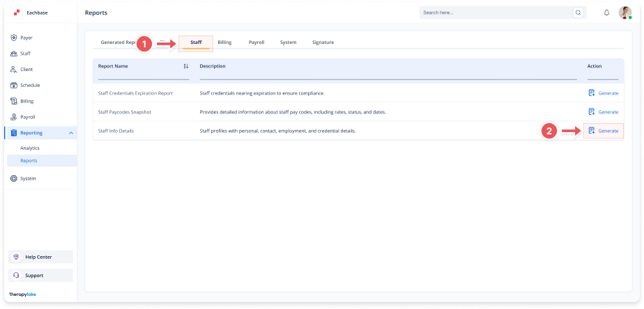Collapse the Reporting menu chevron
Image resolution: width=644 pixels, height=309 pixels.
tap(70, 133)
